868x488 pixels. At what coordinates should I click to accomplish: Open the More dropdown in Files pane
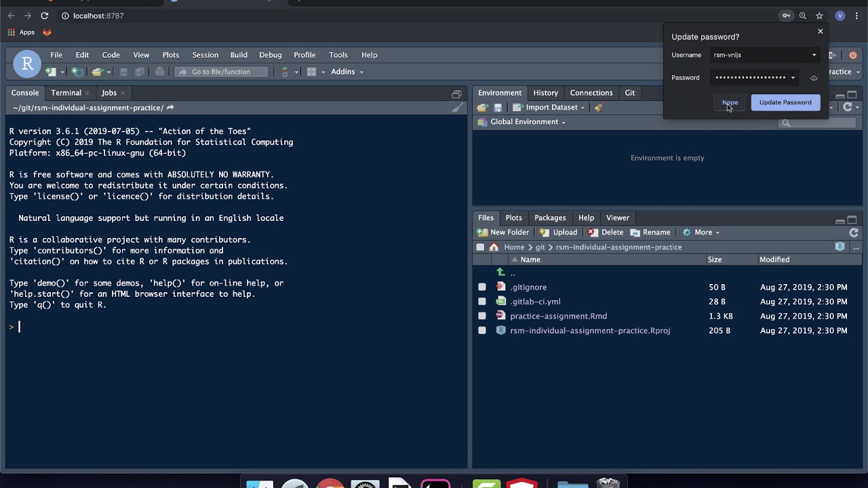pos(701,232)
